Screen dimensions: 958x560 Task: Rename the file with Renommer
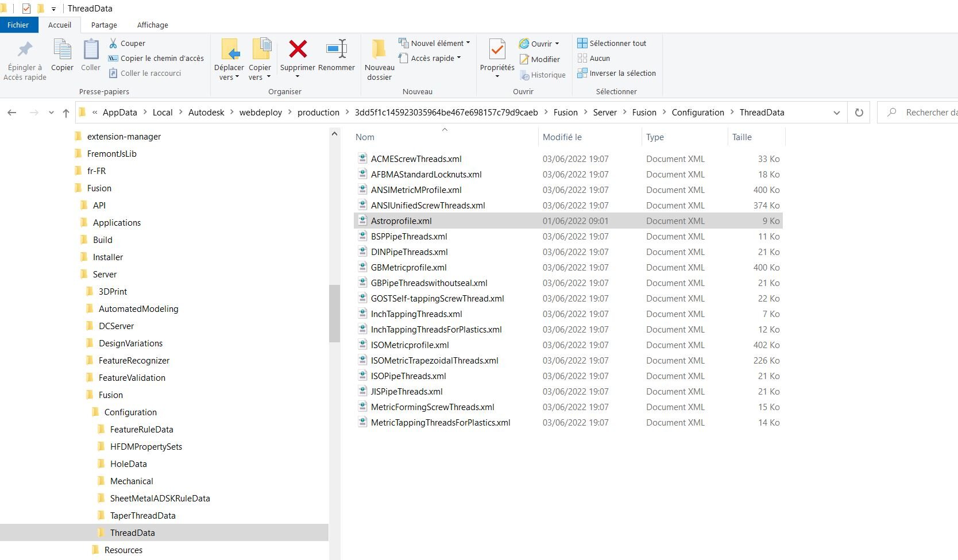(337, 56)
